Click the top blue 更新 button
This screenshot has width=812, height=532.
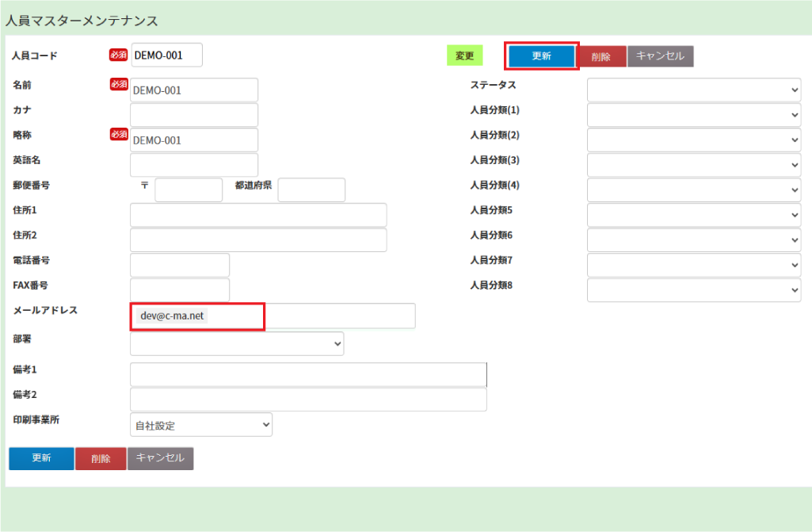point(542,56)
